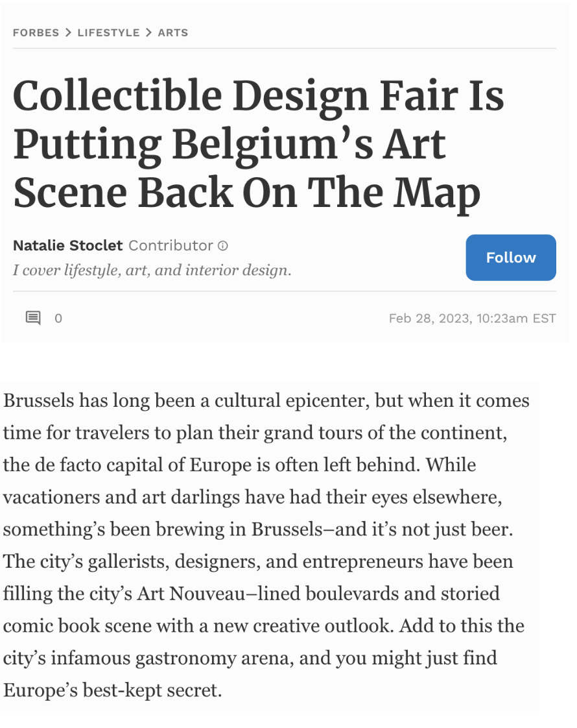Click the author bio tagline text
This screenshot has width=577, height=728.
[152, 270]
